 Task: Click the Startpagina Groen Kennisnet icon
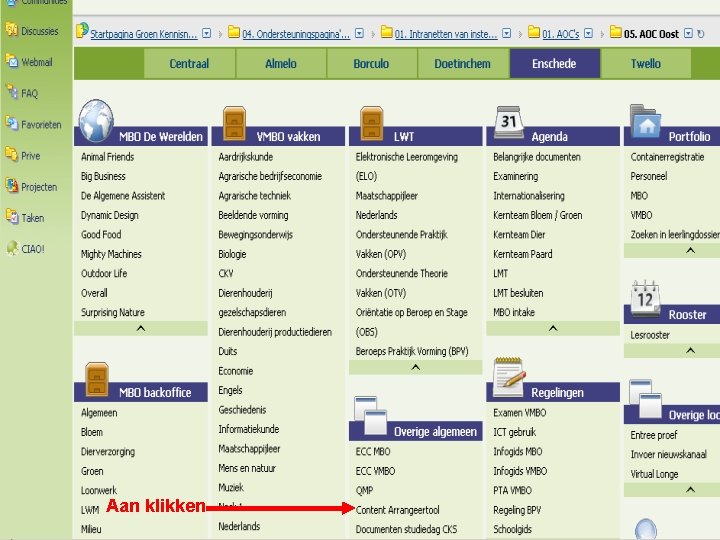pyautogui.click(x=83, y=30)
